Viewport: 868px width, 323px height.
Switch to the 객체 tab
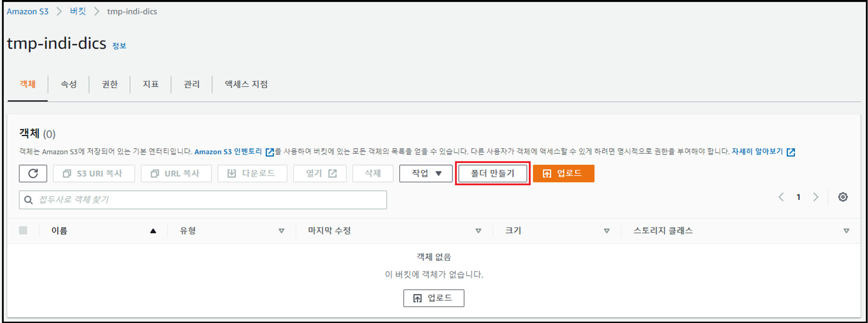(x=28, y=84)
